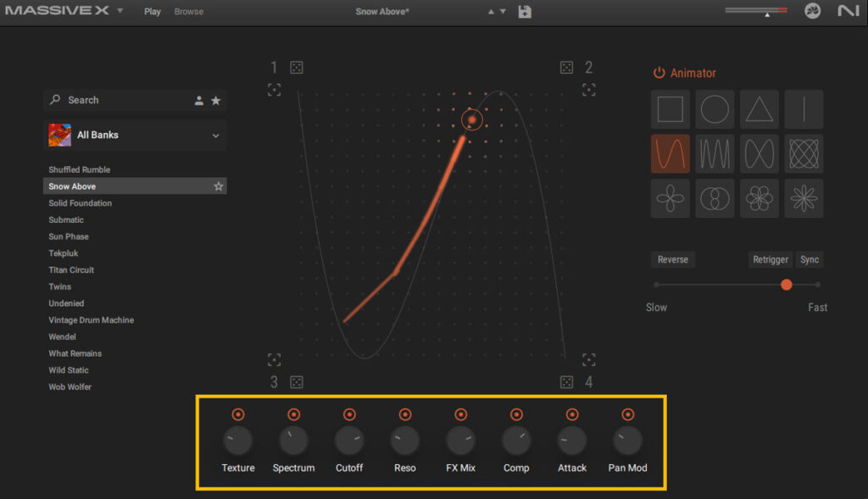Select the triangle animator shape
868x499 pixels.
pos(759,109)
